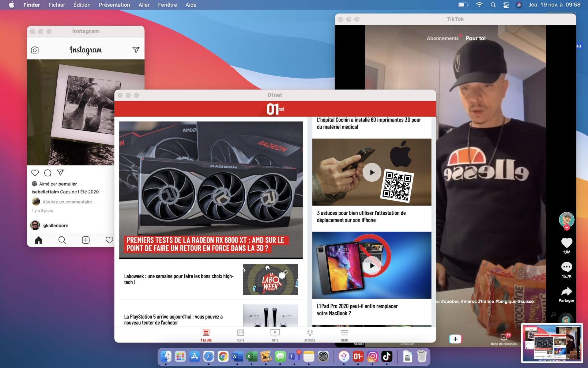The width and height of the screenshot is (588, 368).
Task: Open the Instagram app icon in Dock
Action: pyautogui.click(x=372, y=356)
